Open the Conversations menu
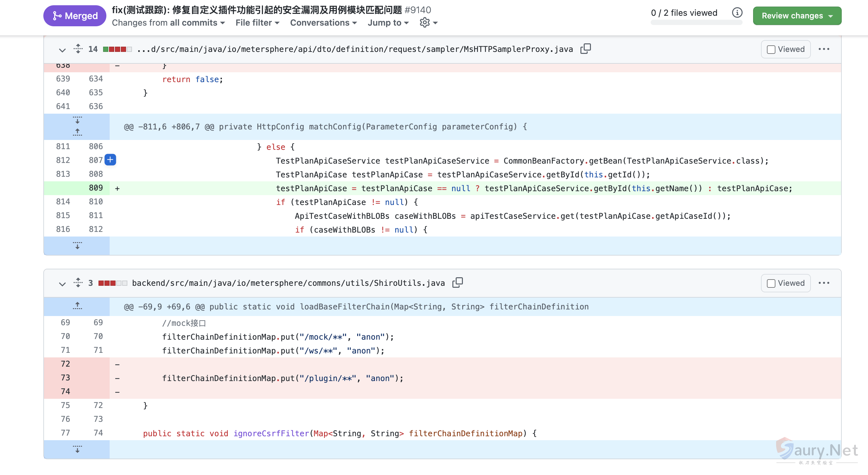Screen dimensions: 868x475 [x=323, y=23]
